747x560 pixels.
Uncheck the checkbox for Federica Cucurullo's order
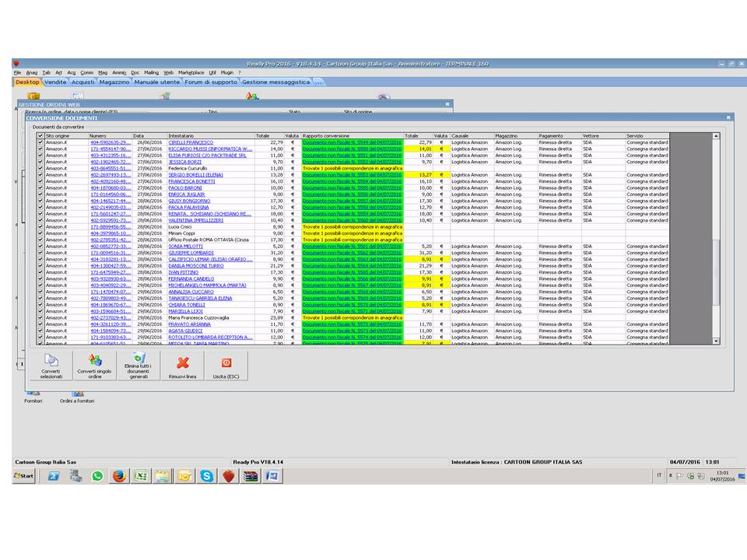[40, 168]
